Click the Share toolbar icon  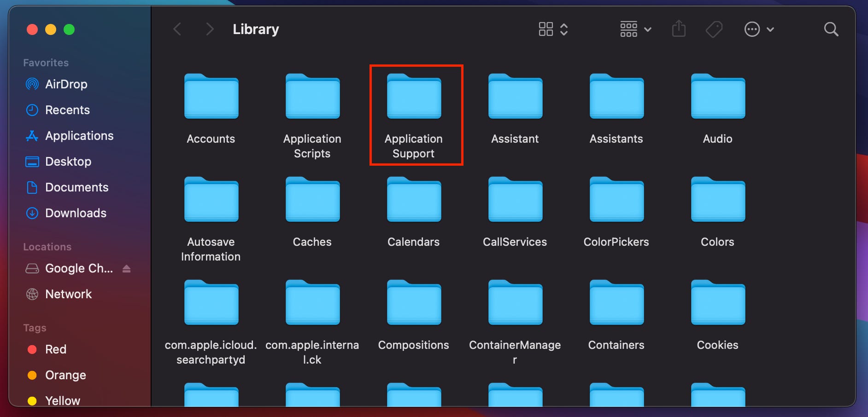[679, 29]
